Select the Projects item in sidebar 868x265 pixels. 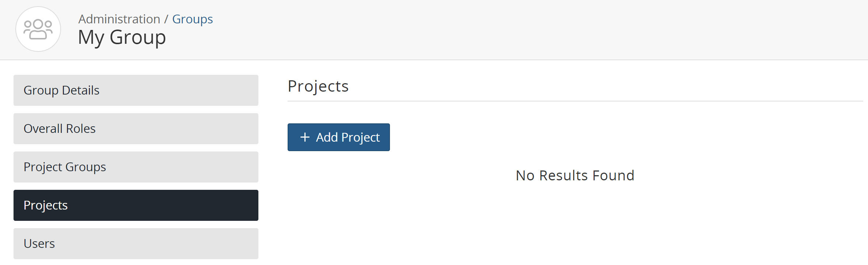136,205
